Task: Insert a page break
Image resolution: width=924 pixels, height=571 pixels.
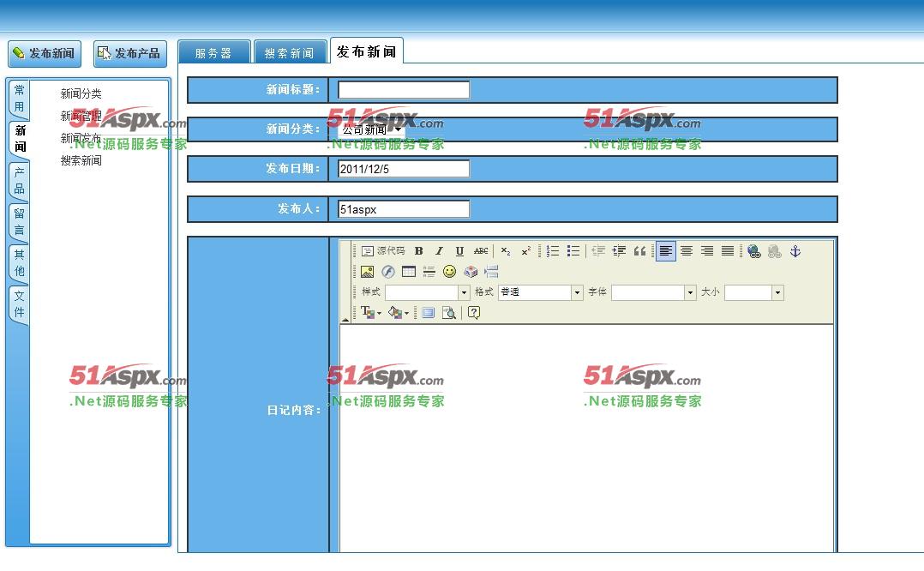Action: [x=491, y=272]
